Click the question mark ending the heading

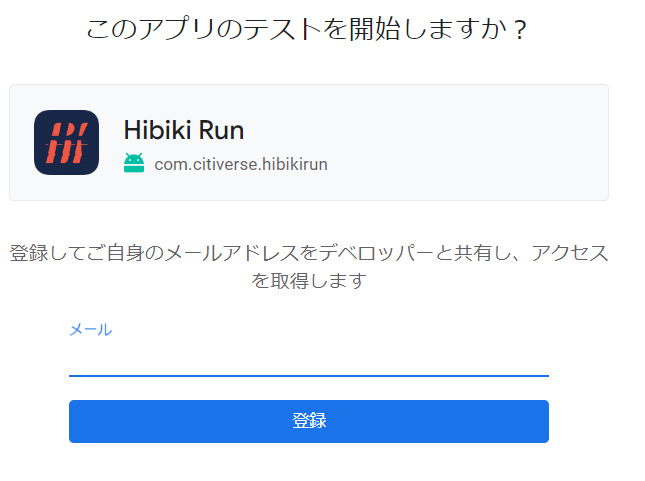pos(520,30)
